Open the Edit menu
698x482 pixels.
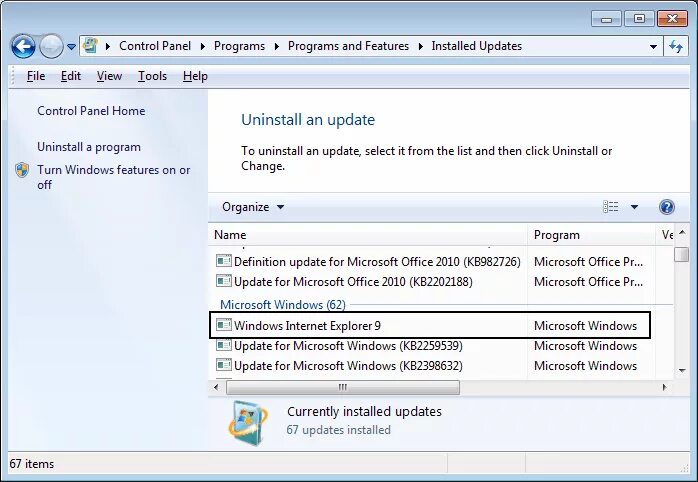pos(71,76)
